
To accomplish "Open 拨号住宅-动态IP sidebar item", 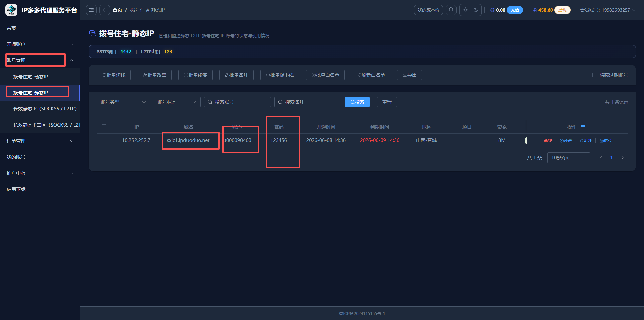I will 40,77.
